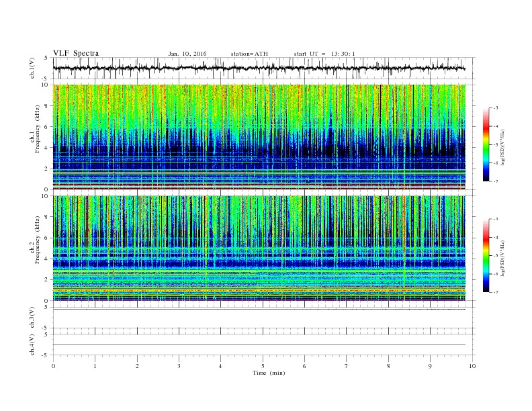Image resolution: width=532 pixels, height=411 pixels.
Task: Click the time-axis tick label "2"
Action: (137, 366)
